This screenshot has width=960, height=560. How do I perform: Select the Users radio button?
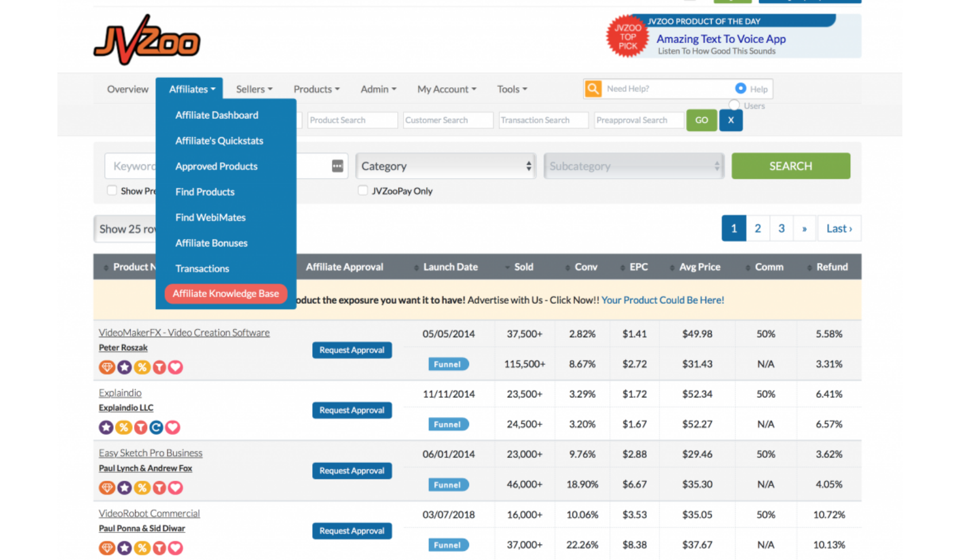point(734,105)
